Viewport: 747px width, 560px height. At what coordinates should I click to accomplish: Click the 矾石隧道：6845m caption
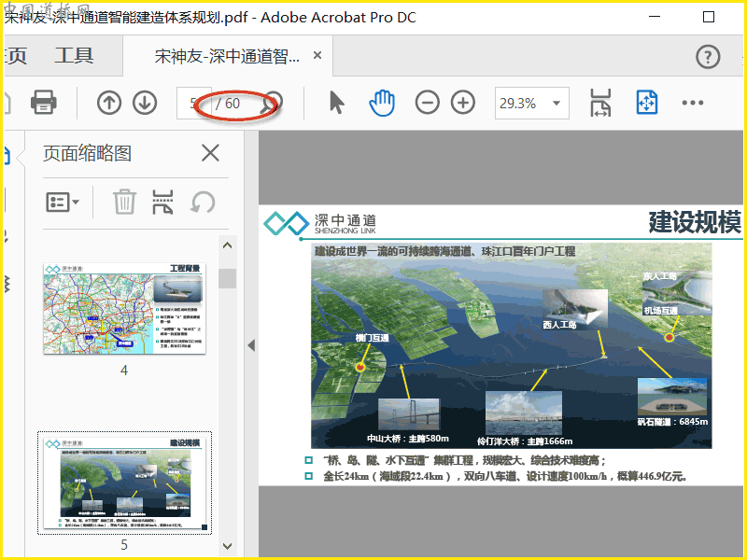coord(672,422)
